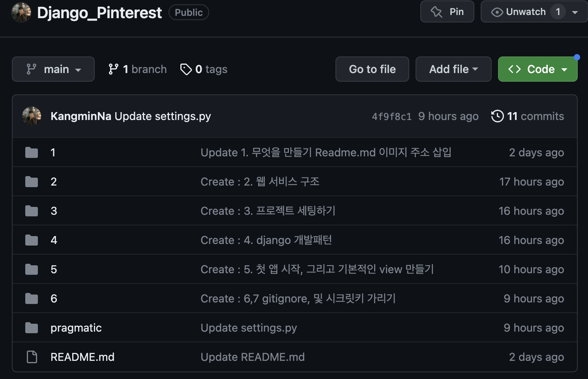
Task: Open the pragmatic folder
Action: coord(76,328)
